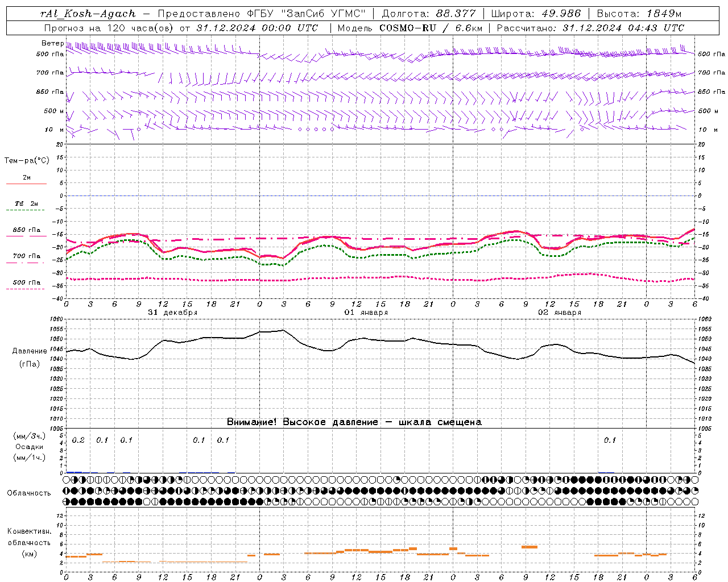Screen dimensions: 728x582
Task: Click the Давление pressure panel label
Action: click(x=30, y=351)
